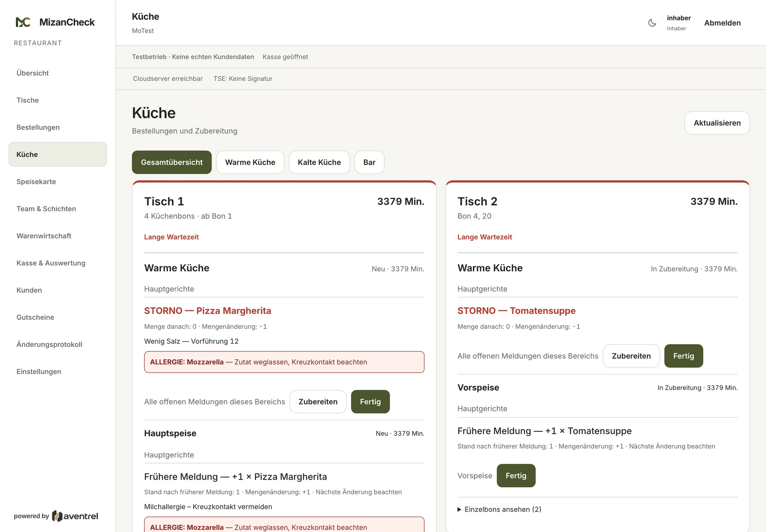This screenshot has width=766, height=532.
Task: Mark Tisch 2 Warme Küche as Fertig
Action: click(683, 356)
